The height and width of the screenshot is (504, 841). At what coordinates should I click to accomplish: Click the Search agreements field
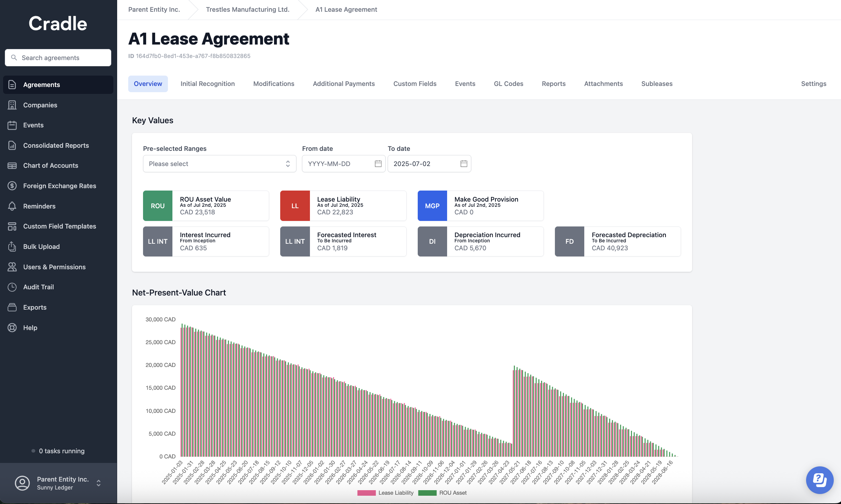[58, 58]
